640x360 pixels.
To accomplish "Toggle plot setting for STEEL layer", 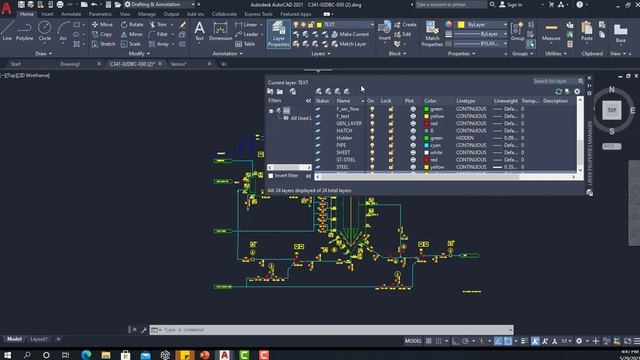I will 413,167.
